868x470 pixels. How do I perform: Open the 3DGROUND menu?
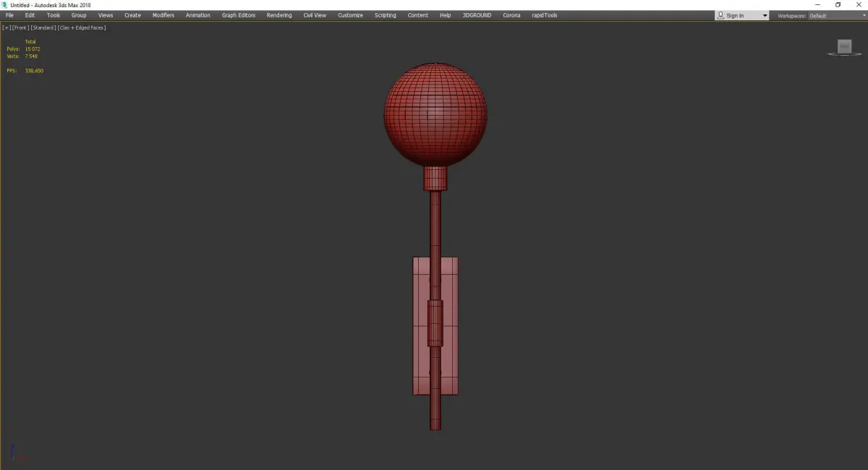click(x=477, y=15)
